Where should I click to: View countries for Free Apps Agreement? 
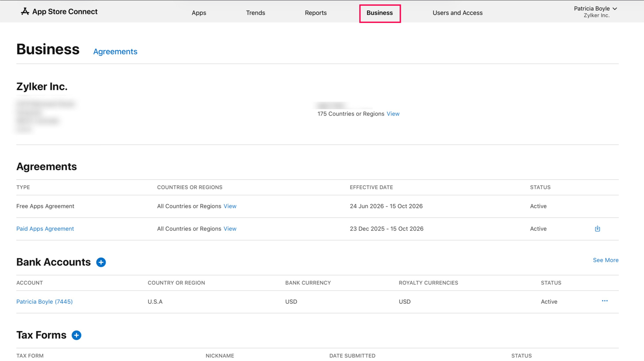pyautogui.click(x=230, y=206)
